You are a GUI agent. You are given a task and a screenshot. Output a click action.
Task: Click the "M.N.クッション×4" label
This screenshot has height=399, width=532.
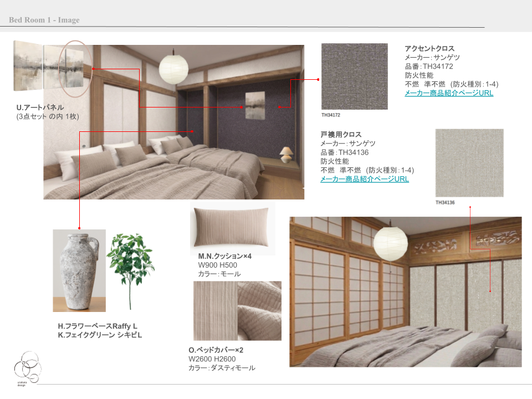(x=224, y=256)
